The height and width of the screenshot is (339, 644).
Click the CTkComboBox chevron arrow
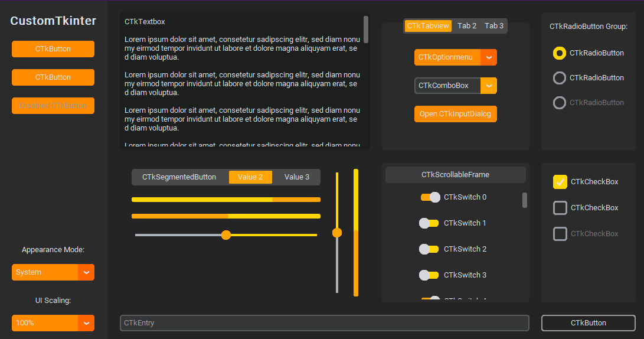[489, 86]
